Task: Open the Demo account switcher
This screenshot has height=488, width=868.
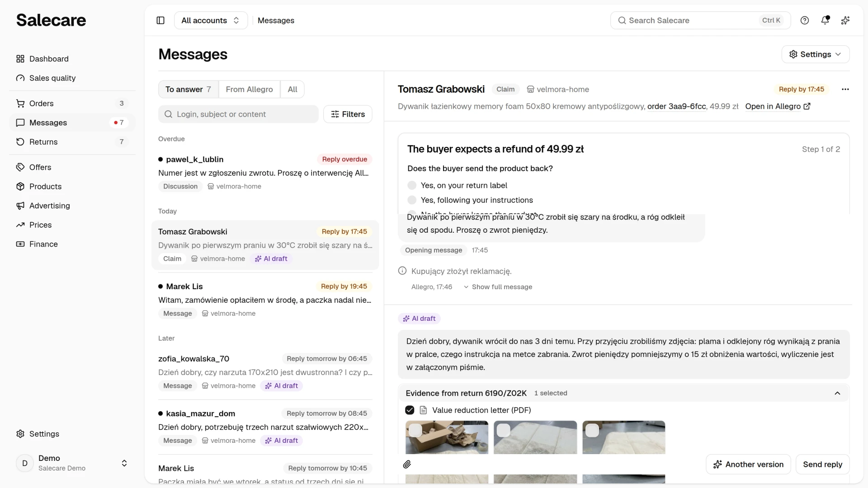Action: (72, 463)
